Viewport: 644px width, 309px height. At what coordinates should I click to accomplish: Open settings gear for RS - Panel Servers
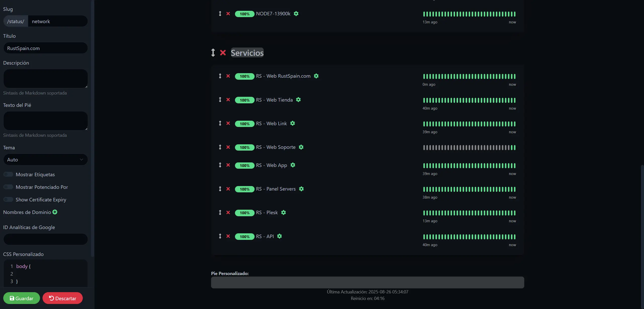coord(301,189)
